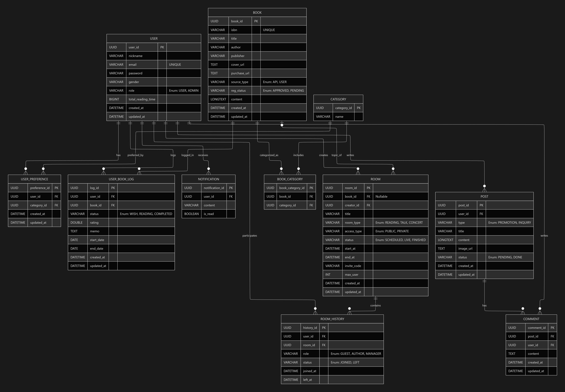This screenshot has height=392, width=565.
Task: Click the USER table header
Action: (154, 39)
